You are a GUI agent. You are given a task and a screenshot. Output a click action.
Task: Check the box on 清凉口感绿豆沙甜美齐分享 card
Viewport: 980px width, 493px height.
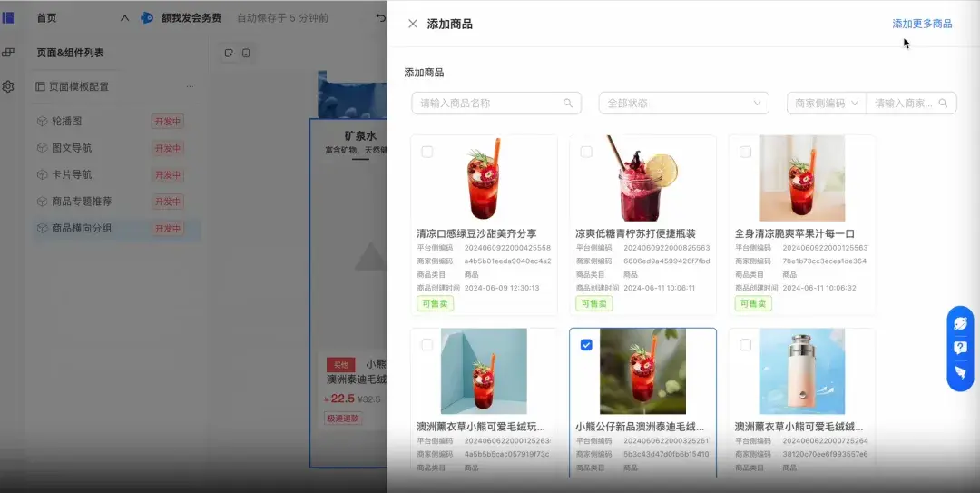tap(426, 152)
